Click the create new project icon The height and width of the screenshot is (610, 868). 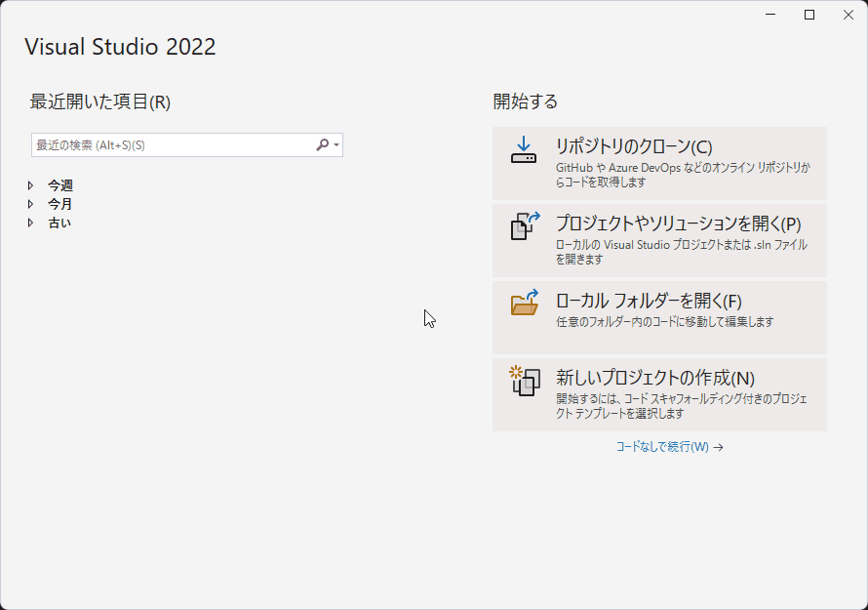tap(525, 381)
